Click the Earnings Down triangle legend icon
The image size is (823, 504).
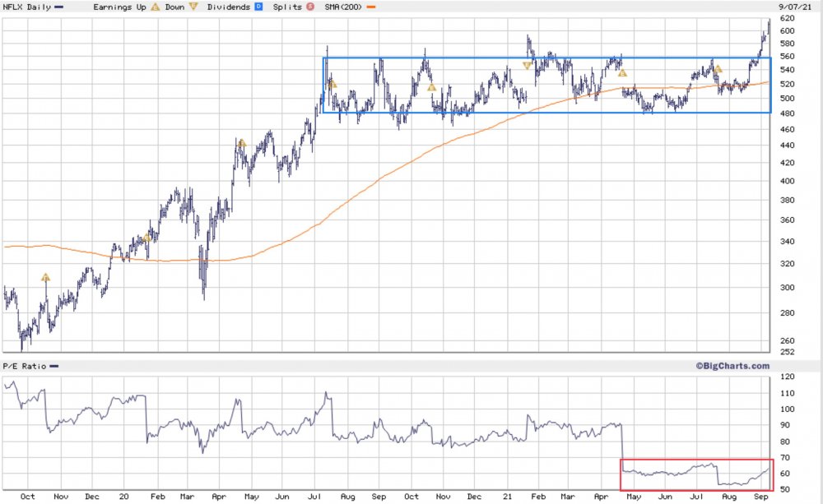pos(193,7)
